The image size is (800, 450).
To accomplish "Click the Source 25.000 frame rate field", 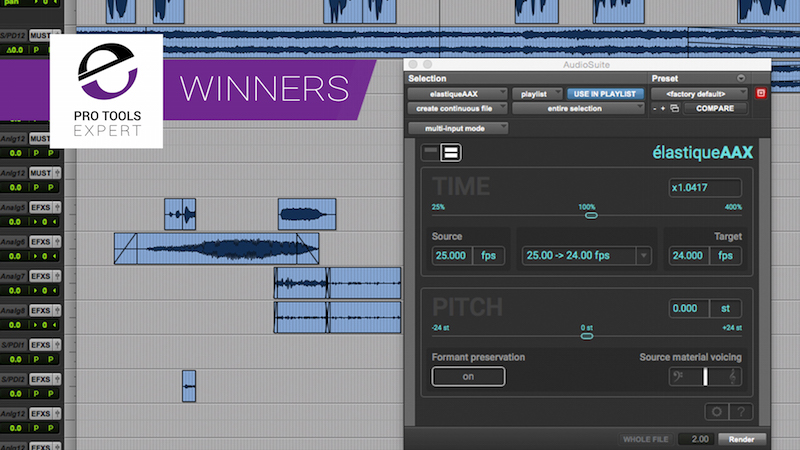I will click(452, 256).
